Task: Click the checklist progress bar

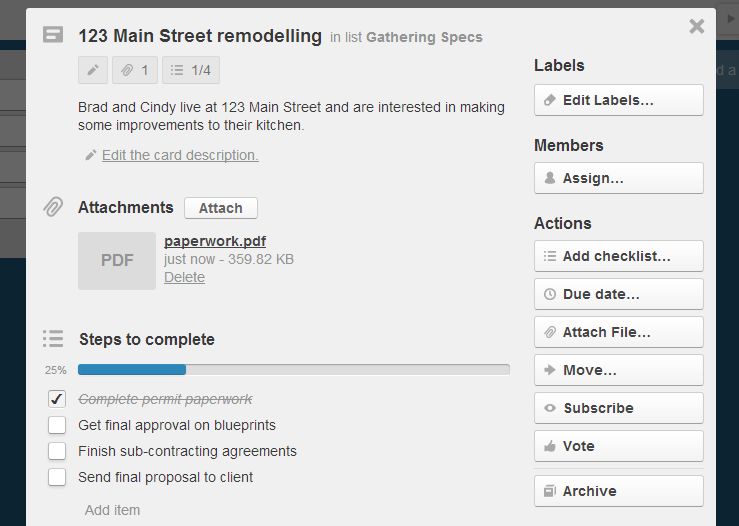Action: coord(293,369)
